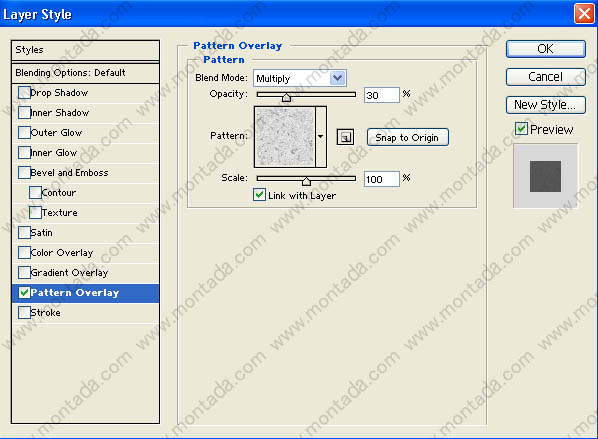Uncheck the Preview checkbox
Viewport: 598px width, 439px height.
pos(521,129)
